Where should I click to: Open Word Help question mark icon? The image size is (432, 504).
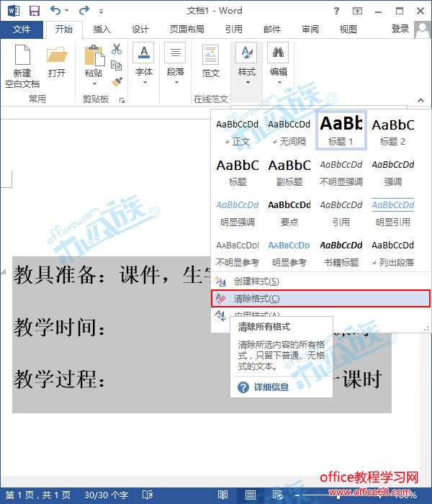tap(336, 11)
